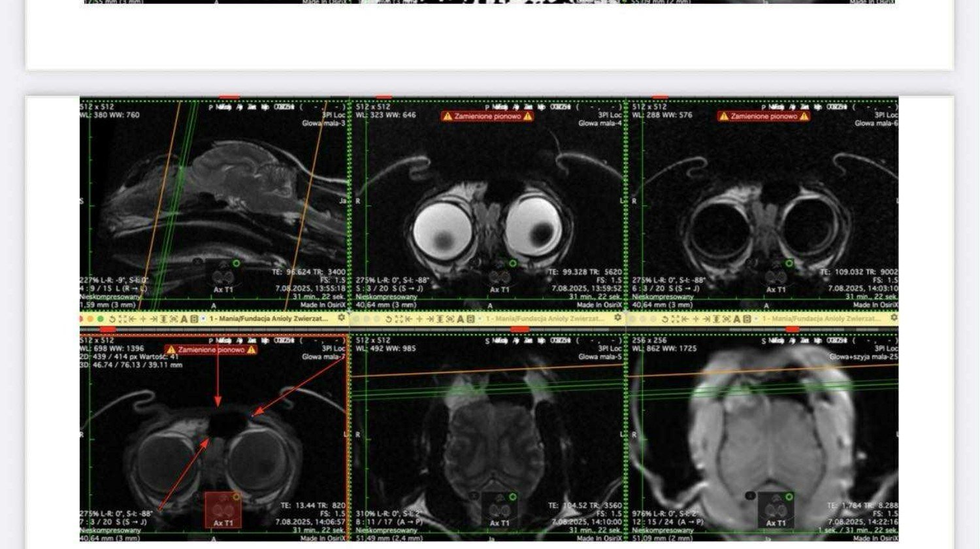Click the Mania/Fundacja title in Glowa mala-7 toolbar

tap(269, 319)
